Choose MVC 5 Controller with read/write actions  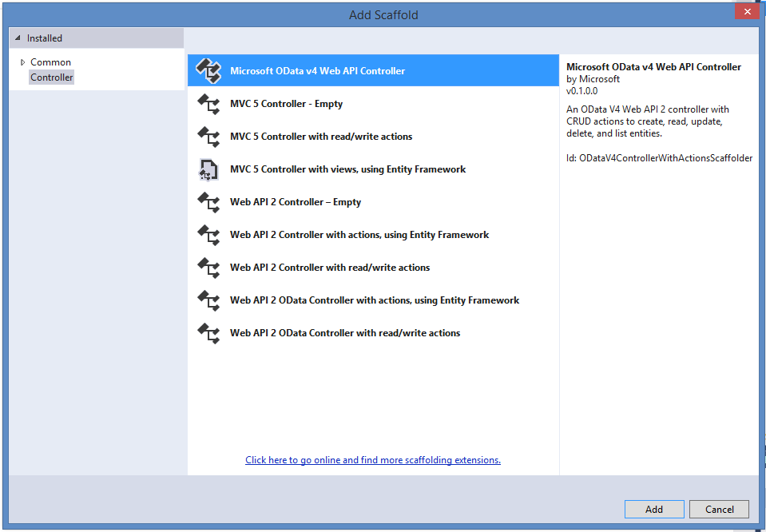pos(373,137)
